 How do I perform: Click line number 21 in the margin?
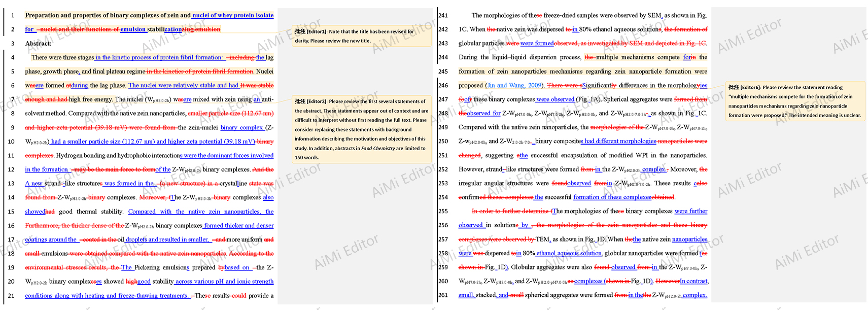coord(11,296)
